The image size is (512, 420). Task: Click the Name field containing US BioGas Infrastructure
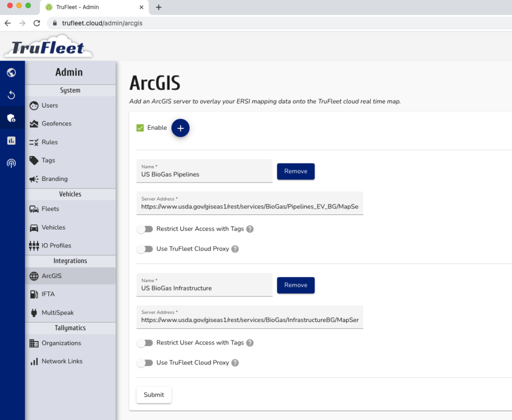coord(204,285)
